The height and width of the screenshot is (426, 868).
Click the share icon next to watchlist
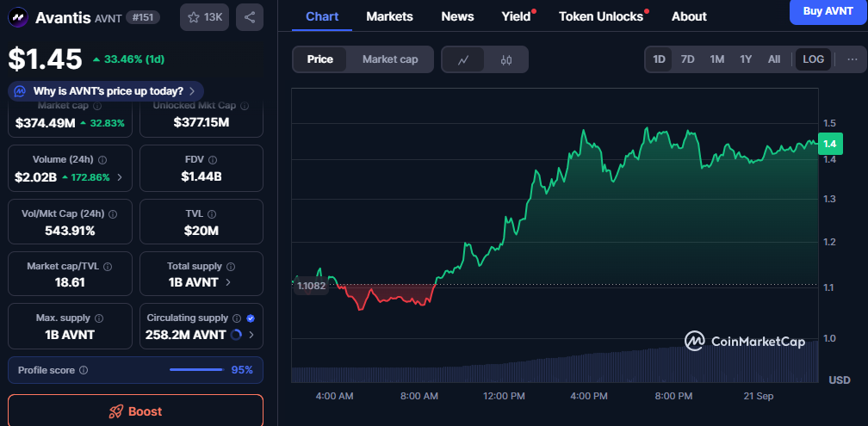[250, 17]
